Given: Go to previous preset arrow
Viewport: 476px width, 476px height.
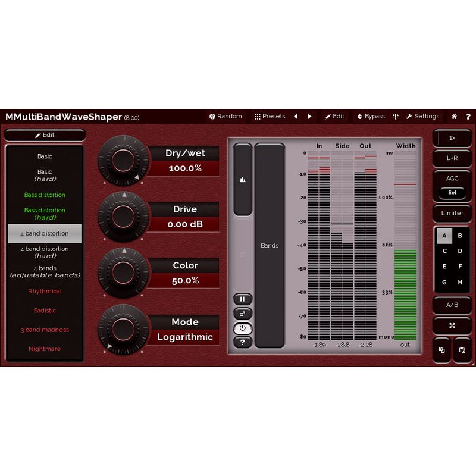Looking at the screenshot, I should point(296,117).
